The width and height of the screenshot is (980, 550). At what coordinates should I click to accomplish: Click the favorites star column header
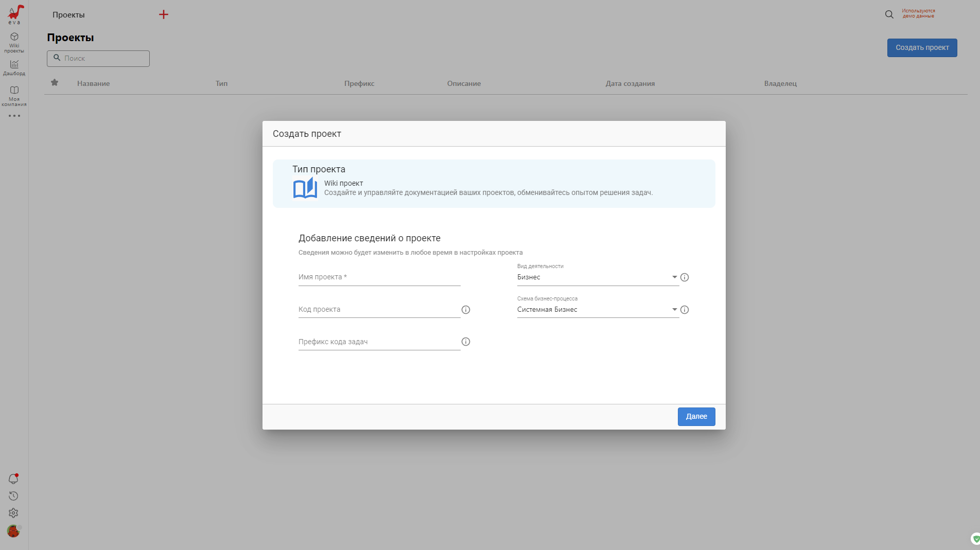click(55, 83)
